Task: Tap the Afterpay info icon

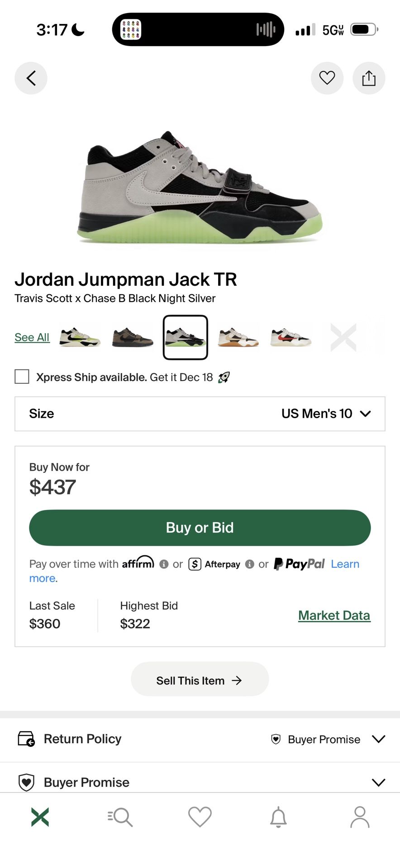Action: click(x=249, y=564)
